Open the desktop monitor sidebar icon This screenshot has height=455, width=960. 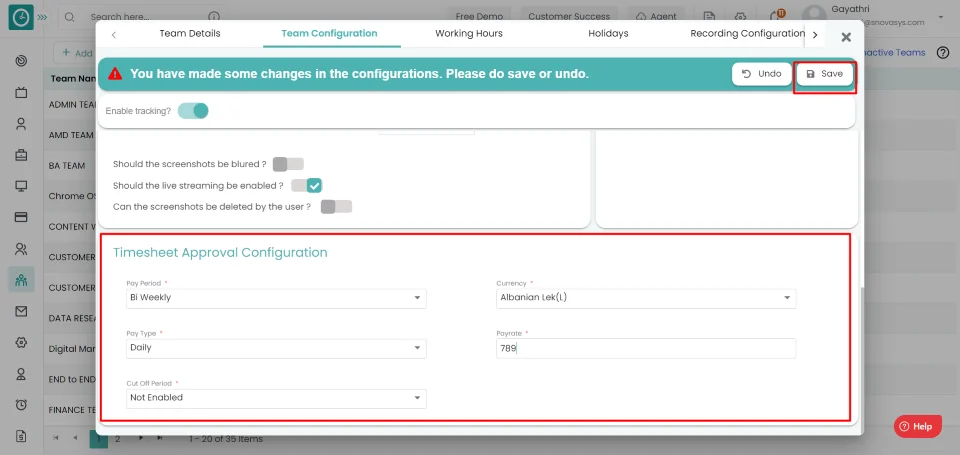(x=21, y=186)
